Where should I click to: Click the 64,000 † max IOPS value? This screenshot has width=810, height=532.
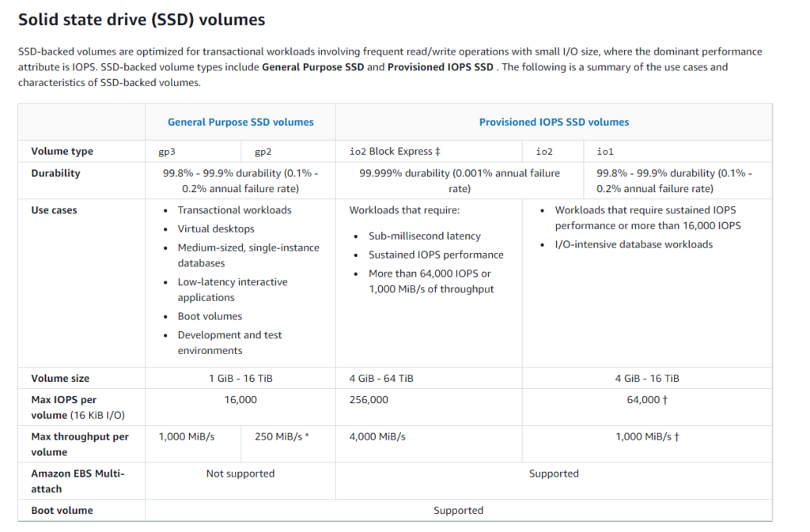coord(647,399)
